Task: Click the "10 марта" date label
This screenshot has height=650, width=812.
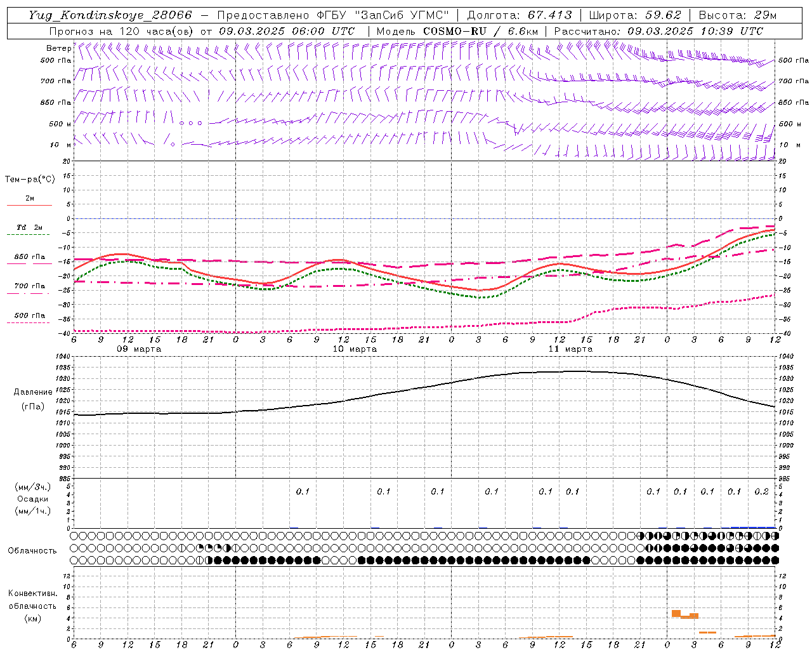Action: [355, 349]
